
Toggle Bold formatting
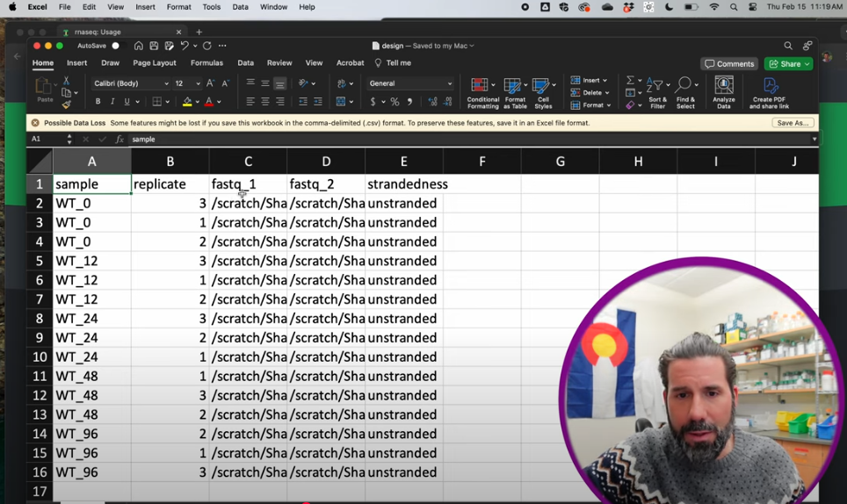point(98,102)
